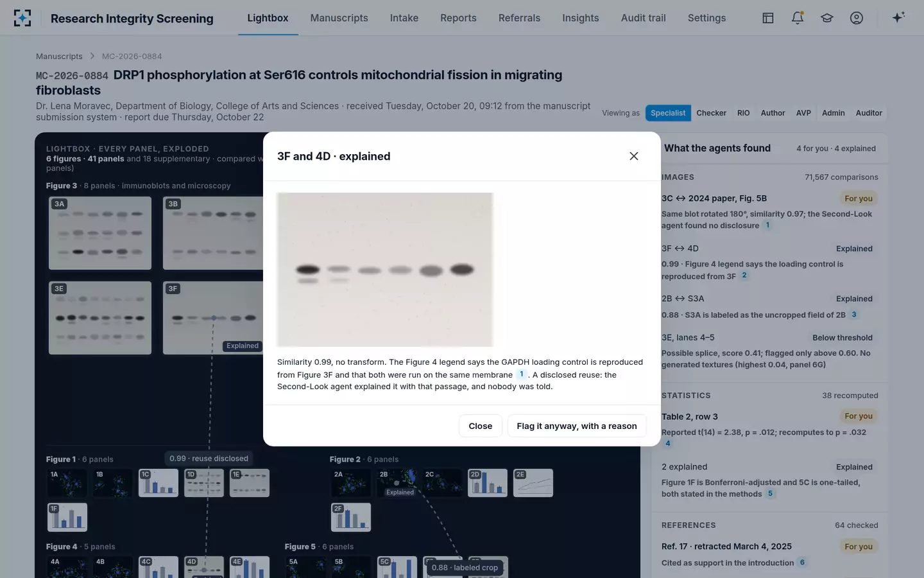924x578 pixels.
Task: Open the Reports tab
Action: click(458, 18)
